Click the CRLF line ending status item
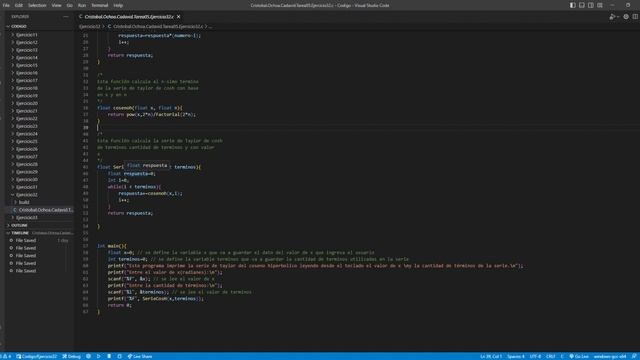 pos(551,356)
